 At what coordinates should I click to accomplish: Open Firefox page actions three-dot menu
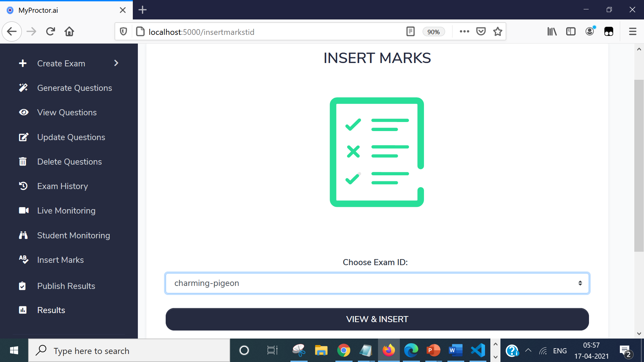pos(464,32)
